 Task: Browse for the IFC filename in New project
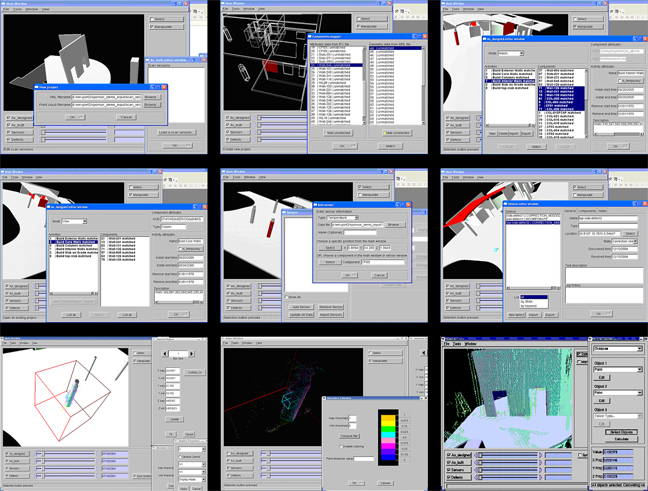[x=151, y=96]
